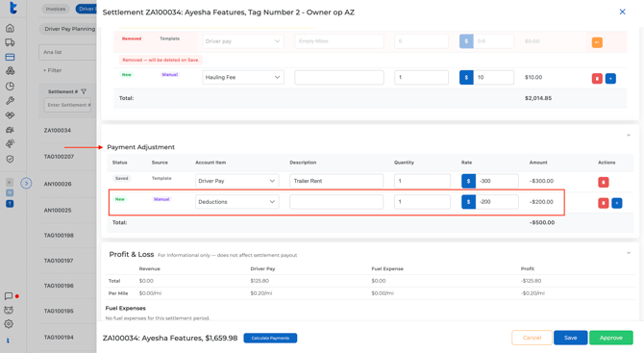Open the wrench maintenance icon
The image size is (644, 353).
pos(10,100)
